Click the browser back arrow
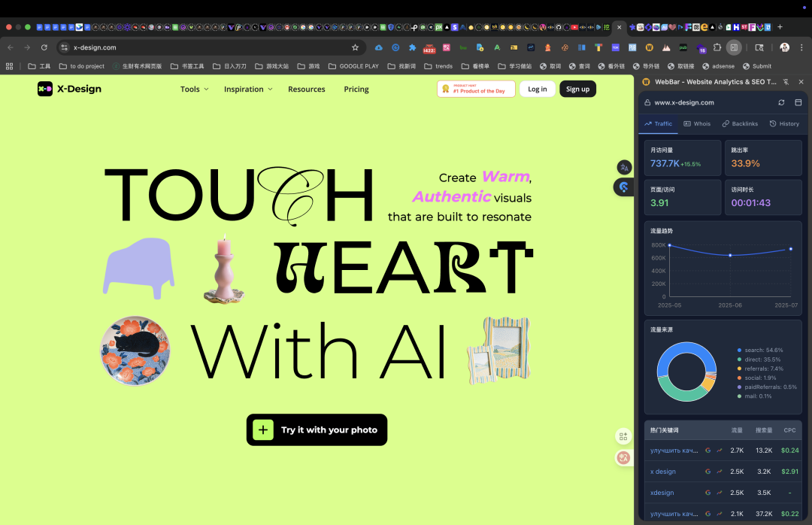Viewport: 812px width, 525px height. (x=11, y=47)
